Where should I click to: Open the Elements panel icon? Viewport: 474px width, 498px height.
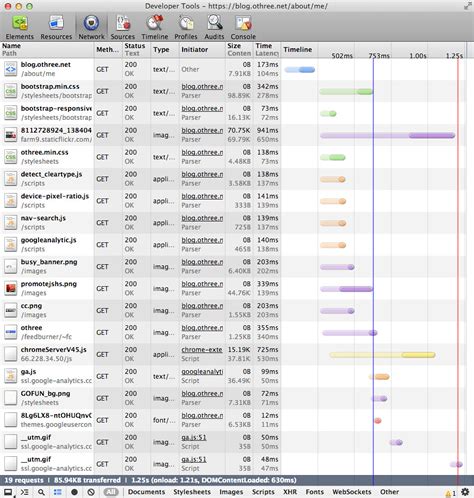pyautogui.click(x=20, y=23)
